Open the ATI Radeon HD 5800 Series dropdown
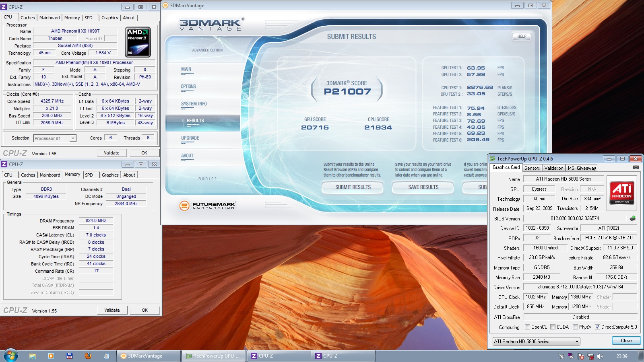This screenshot has height=362, width=644. (536, 341)
